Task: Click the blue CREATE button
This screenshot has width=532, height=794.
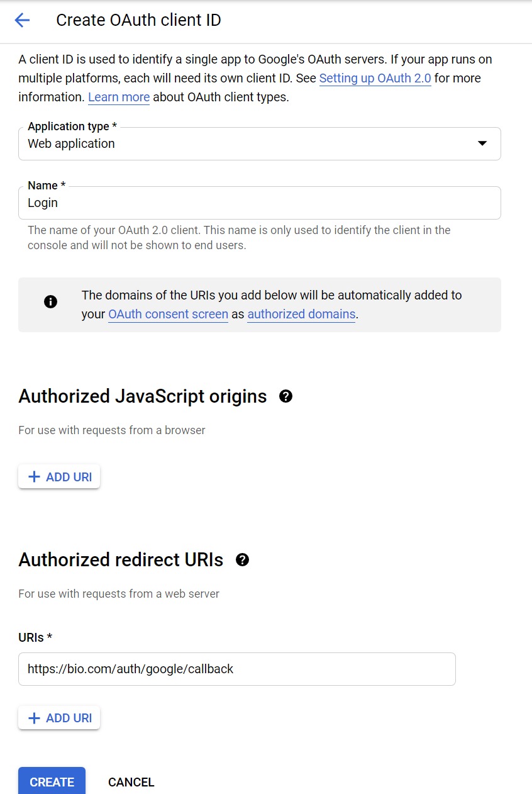Action: (52, 781)
